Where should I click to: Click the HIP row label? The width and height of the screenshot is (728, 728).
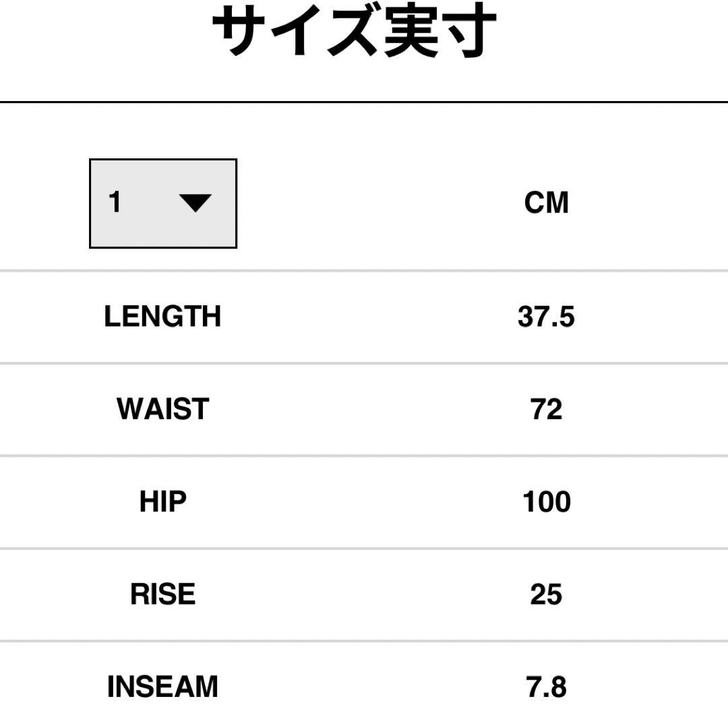click(162, 502)
